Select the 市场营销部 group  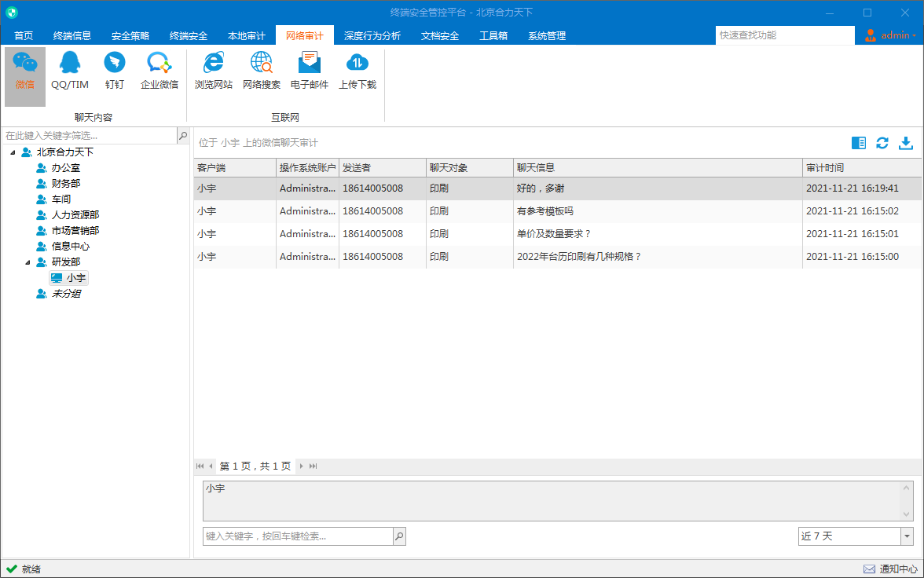(x=75, y=230)
